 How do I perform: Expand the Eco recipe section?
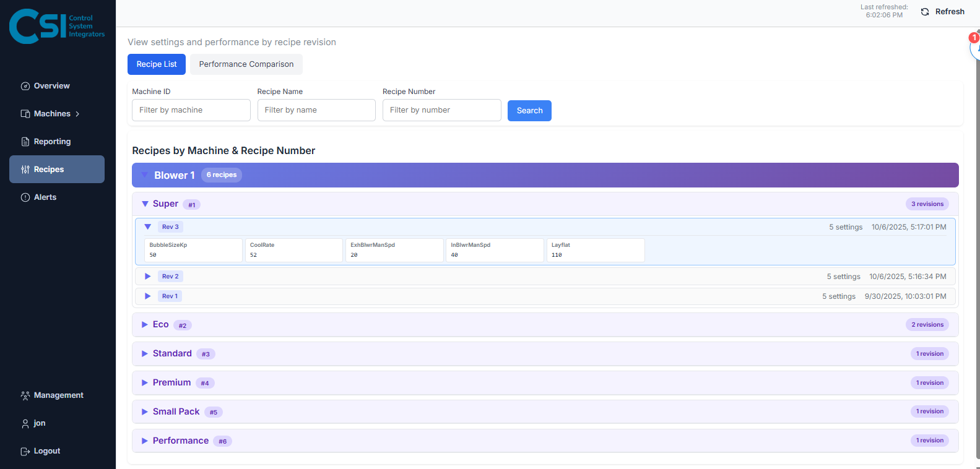point(145,324)
